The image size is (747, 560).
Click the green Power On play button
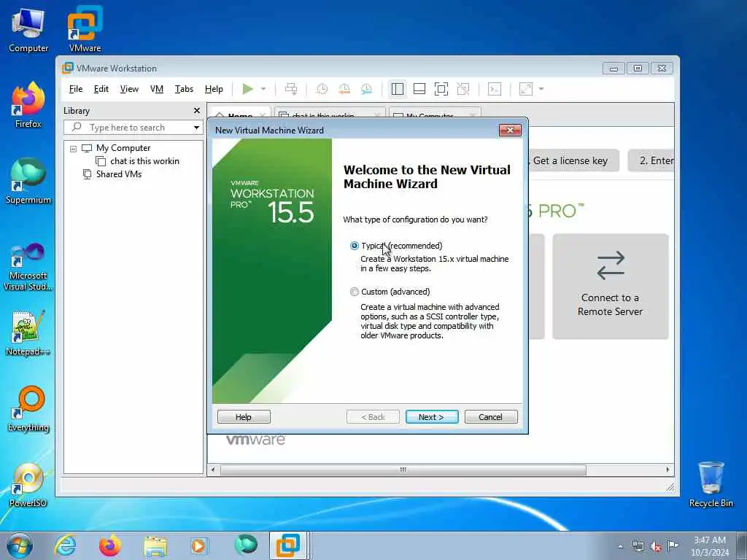(247, 89)
